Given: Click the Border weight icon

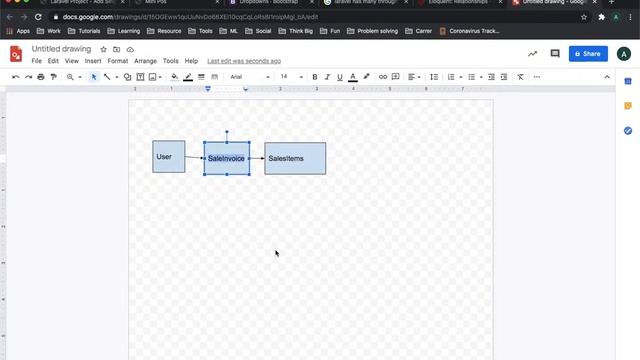Looking at the screenshot, I should point(201,77).
